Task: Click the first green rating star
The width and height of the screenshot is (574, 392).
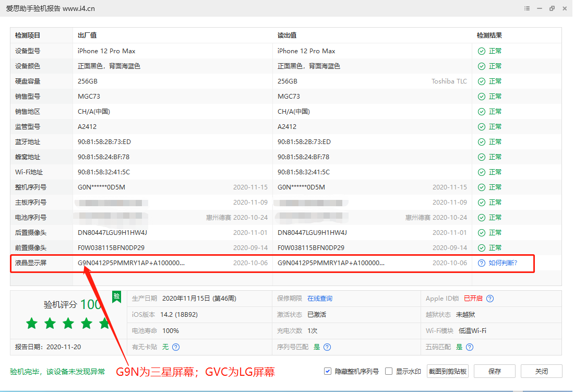Action: tap(32, 323)
